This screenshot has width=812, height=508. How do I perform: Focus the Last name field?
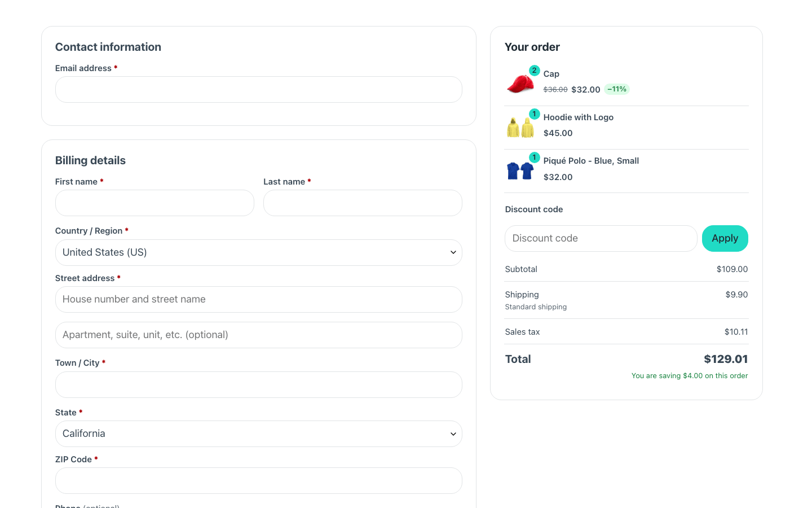tap(363, 203)
